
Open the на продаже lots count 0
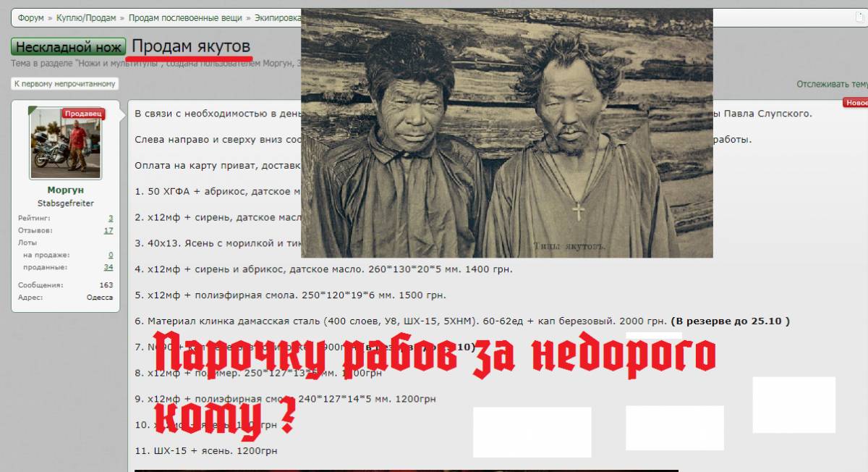111,255
